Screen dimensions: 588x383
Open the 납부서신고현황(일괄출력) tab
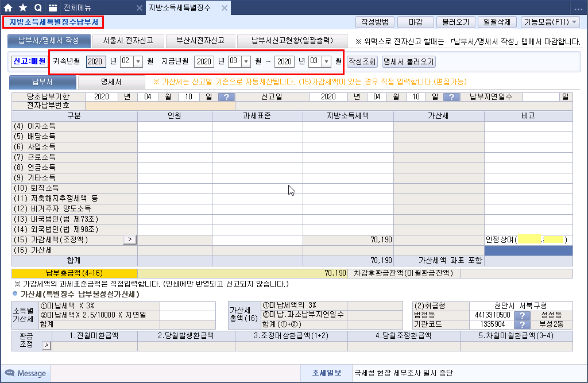292,41
